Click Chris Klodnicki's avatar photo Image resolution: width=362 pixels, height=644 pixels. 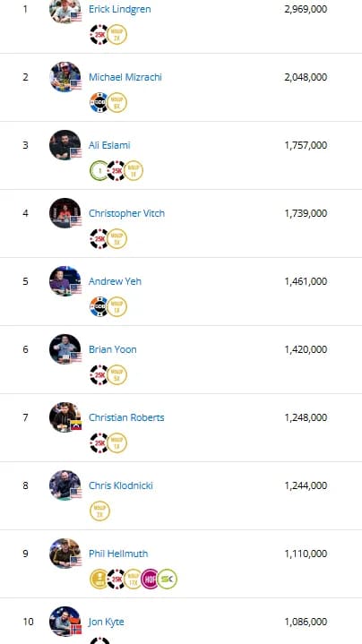(x=65, y=485)
